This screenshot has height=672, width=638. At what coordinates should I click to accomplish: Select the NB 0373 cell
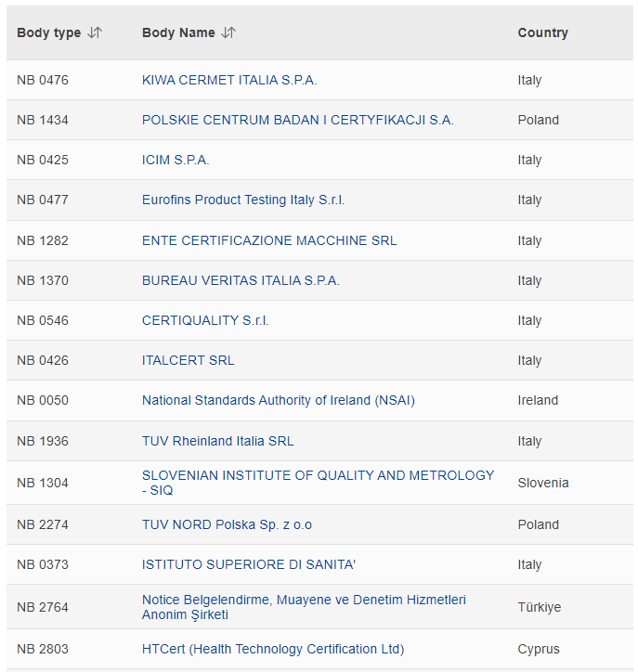[43, 564]
